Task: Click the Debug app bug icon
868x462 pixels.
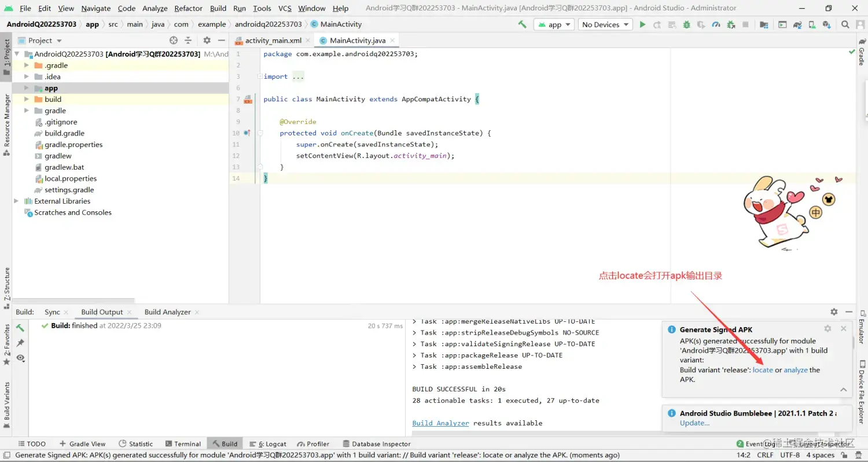Action: point(687,24)
